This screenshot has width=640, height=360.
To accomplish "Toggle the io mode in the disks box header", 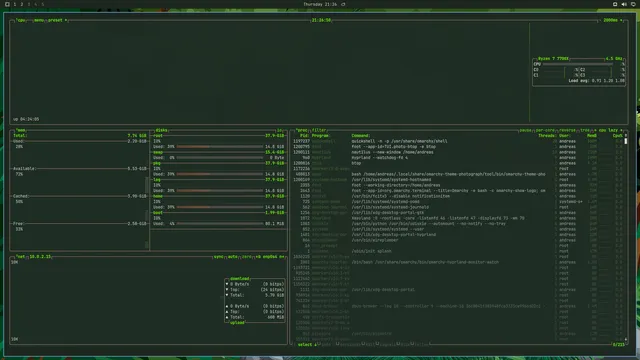I will click(x=280, y=130).
